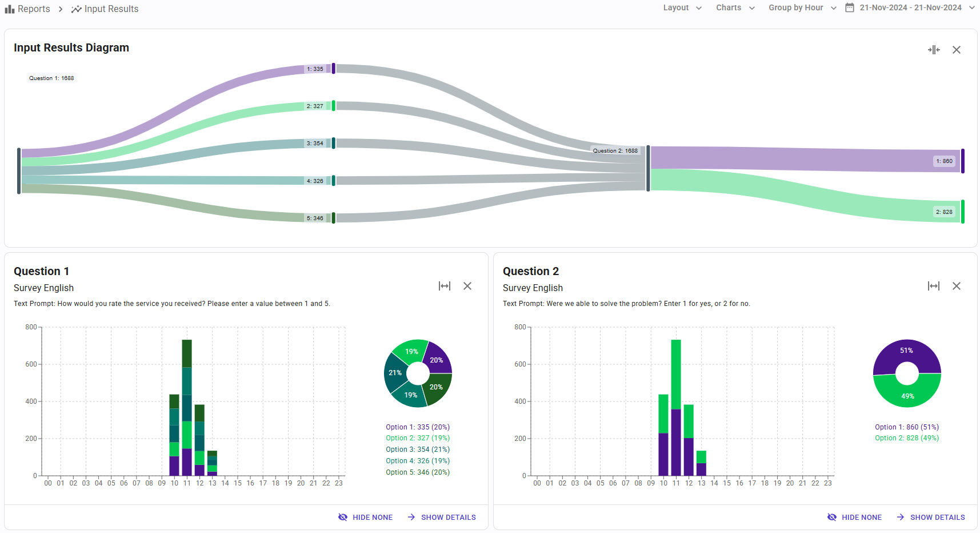Open the Layout dropdown
The height and width of the screenshot is (533, 980).
(682, 8)
